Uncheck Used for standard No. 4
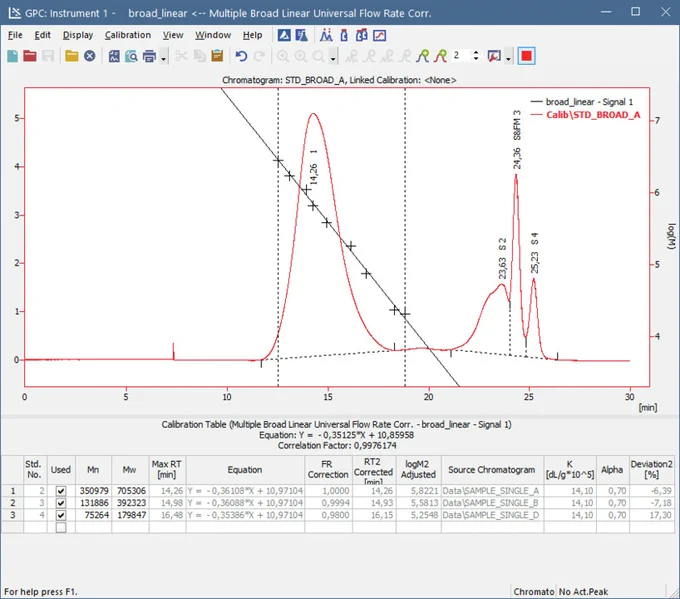 pyautogui.click(x=61, y=515)
